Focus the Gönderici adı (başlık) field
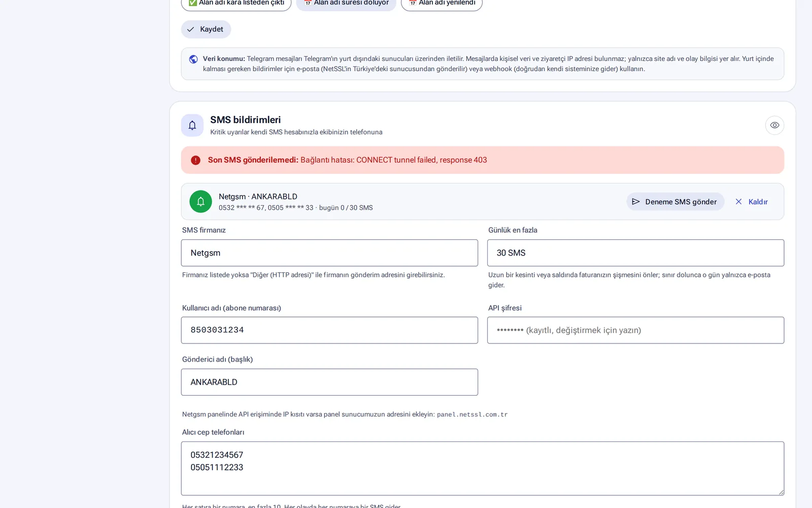Screen dimensions: 812x508 coord(329,382)
